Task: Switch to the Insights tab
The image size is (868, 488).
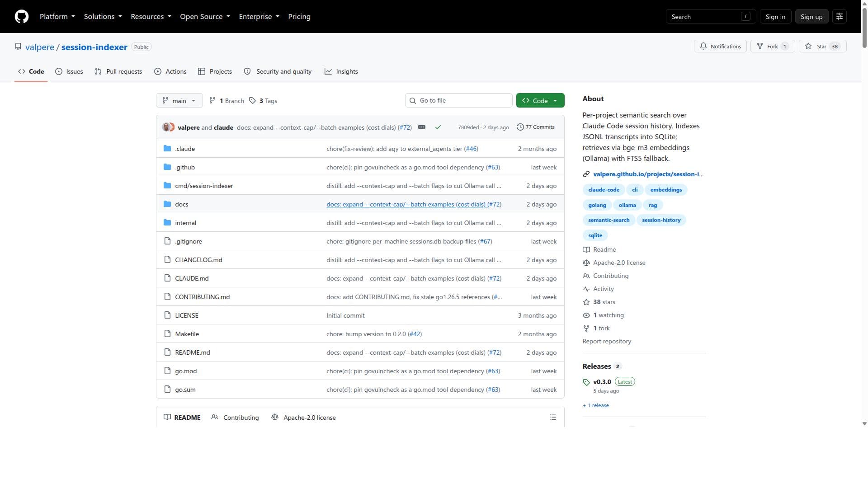Action: coord(341,71)
